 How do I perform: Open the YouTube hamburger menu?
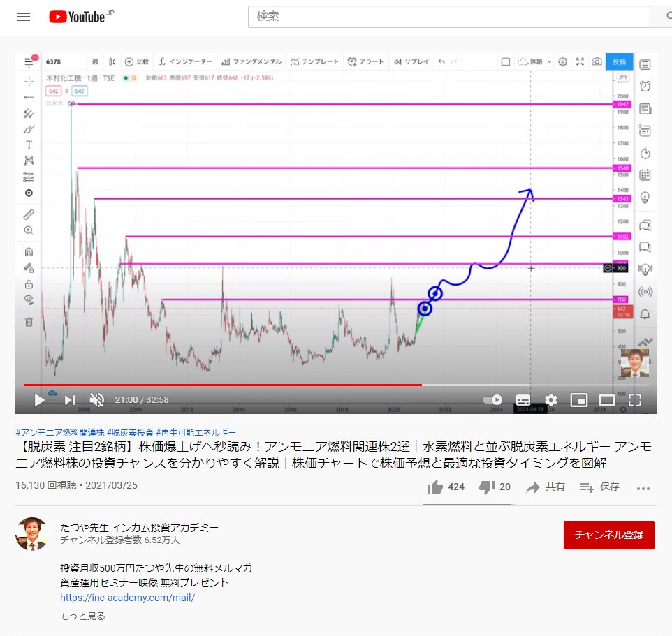click(x=23, y=17)
